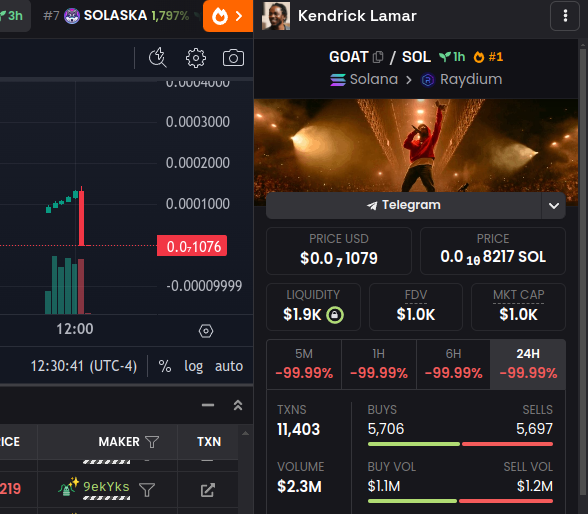Screen dimensions: 588x514
Task: Click the 9ekYks maker address
Action: coord(106,487)
